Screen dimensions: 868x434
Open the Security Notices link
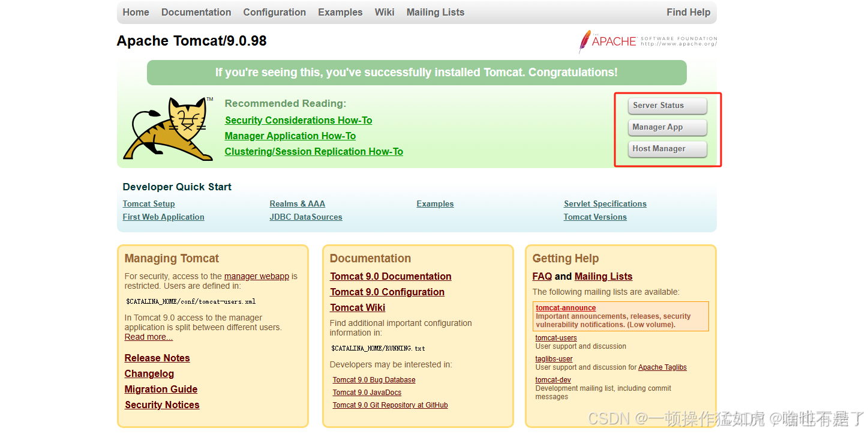(x=162, y=405)
